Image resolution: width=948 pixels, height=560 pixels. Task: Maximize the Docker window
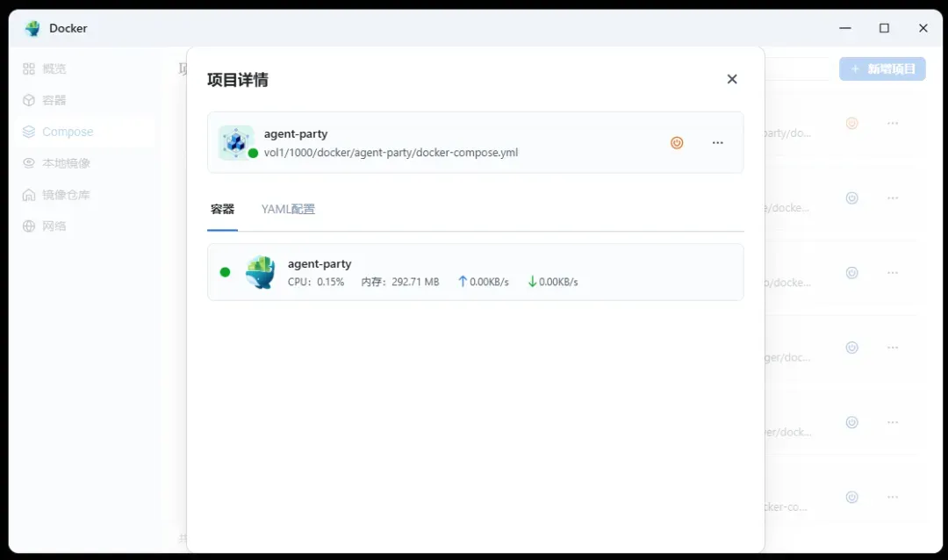pyautogui.click(x=884, y=28)
